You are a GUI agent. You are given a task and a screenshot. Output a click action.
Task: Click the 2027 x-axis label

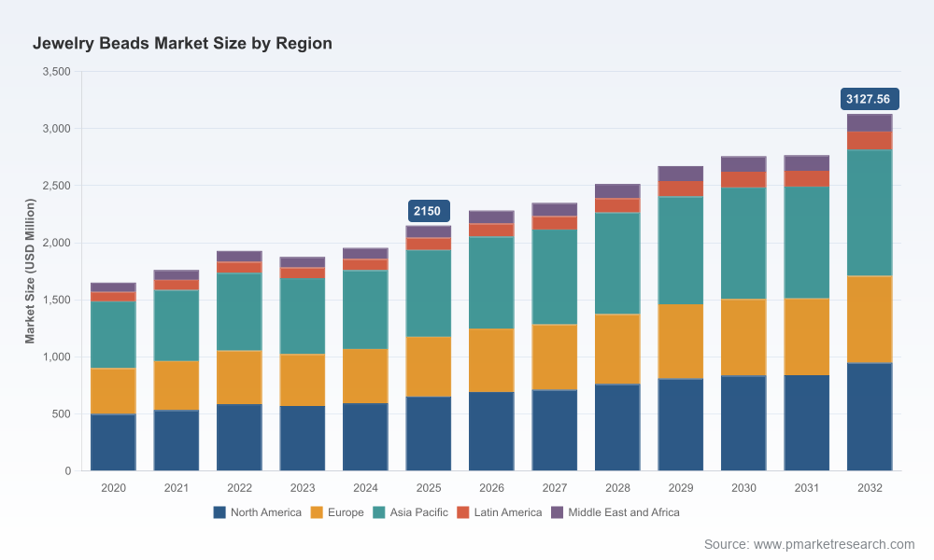(555, 488)
